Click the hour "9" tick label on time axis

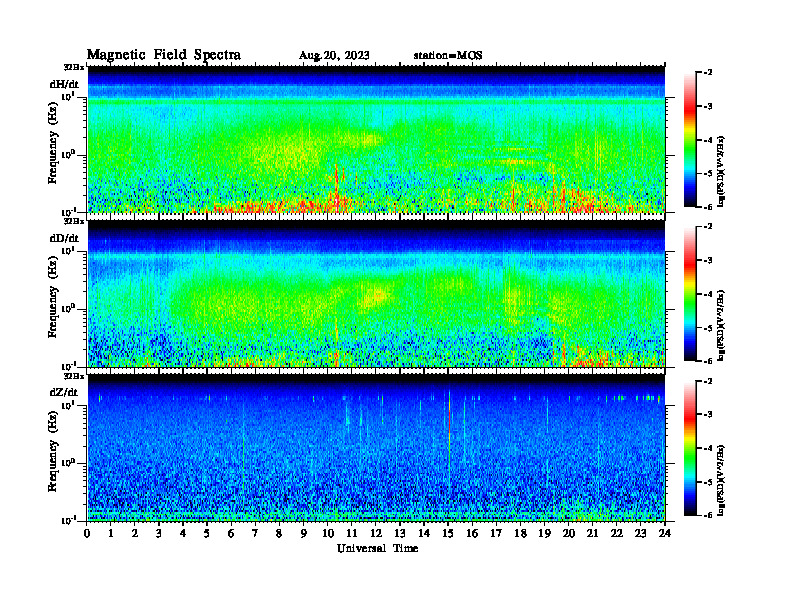pos(304,533)
